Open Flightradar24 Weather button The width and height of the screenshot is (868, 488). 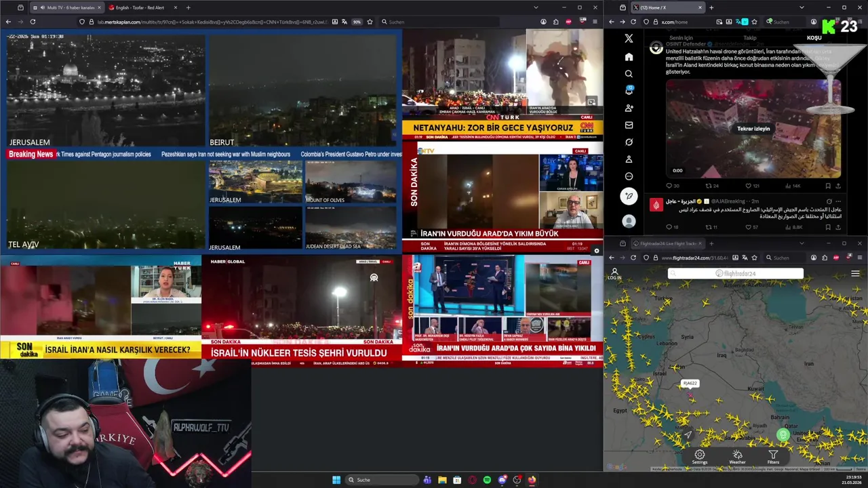[x=737, y=457]
